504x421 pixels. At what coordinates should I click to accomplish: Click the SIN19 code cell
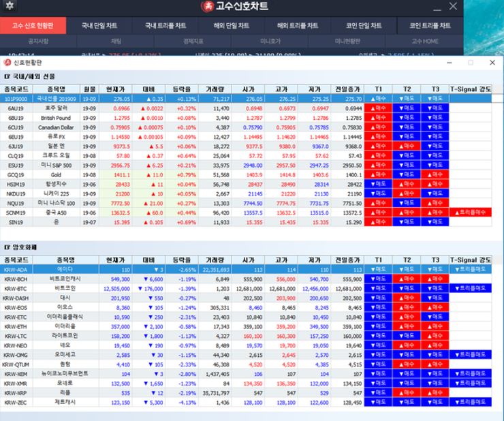(16, 222)
